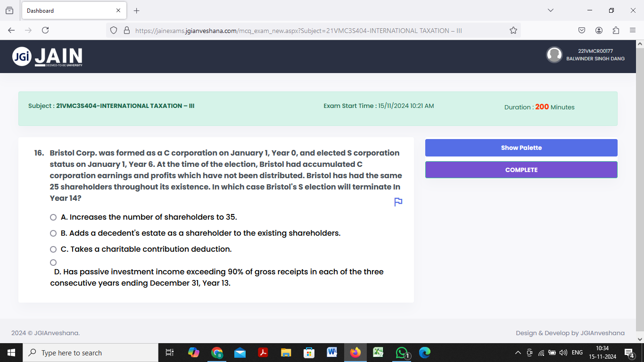Image resolution: width=644 pixels, height=362 pixels.
Task: Open Excel from the taskbar
Action: 378,352
